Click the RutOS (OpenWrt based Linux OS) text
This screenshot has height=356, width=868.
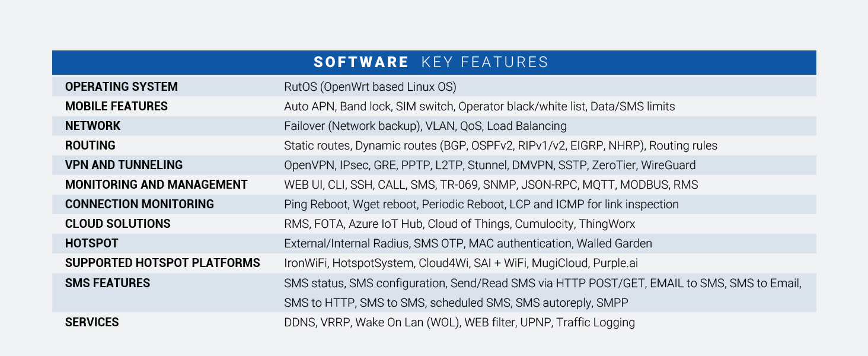tap(370, 87)
